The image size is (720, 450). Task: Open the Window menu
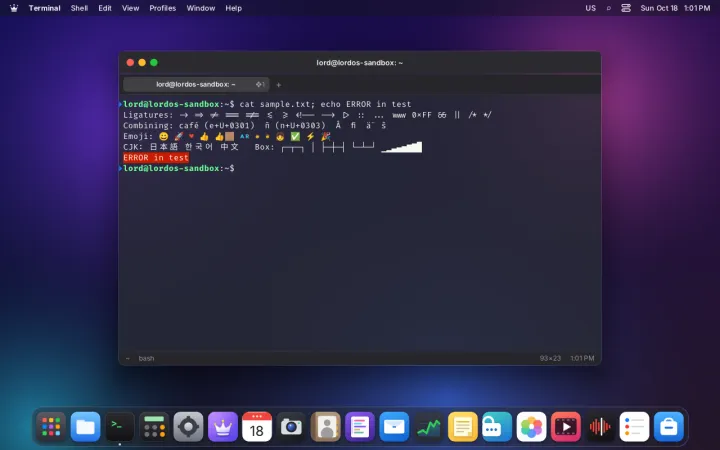tap(201, 8)
